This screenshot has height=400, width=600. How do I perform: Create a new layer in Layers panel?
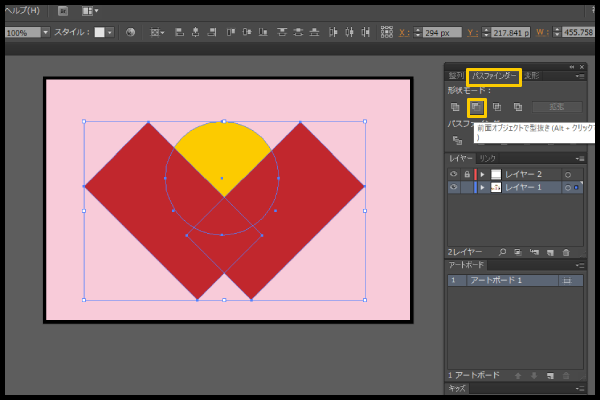pyautogui.click(x=550, y=252)
